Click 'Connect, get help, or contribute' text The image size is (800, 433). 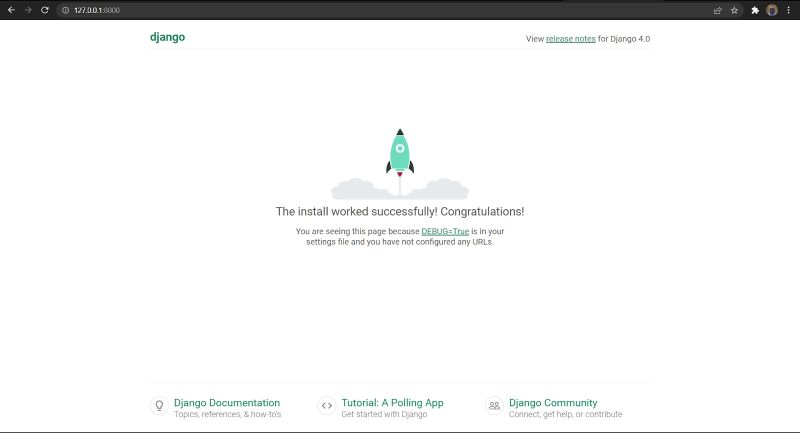click(565, 415)
